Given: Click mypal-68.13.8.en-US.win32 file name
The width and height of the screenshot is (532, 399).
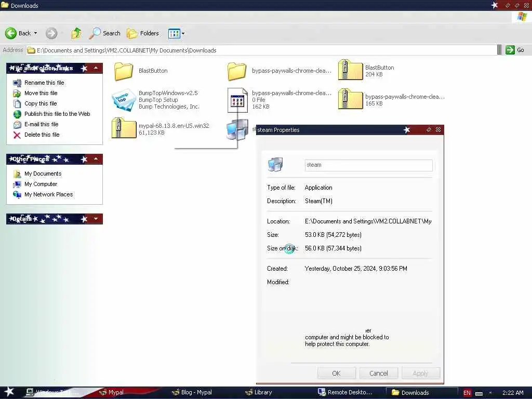Looking at the screenshot, I should point(174,126).
